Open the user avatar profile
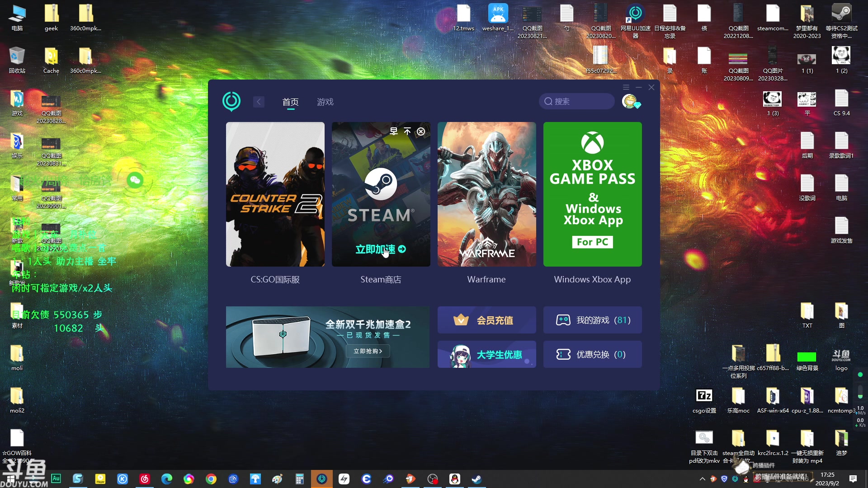 click(x=630, y=101)
